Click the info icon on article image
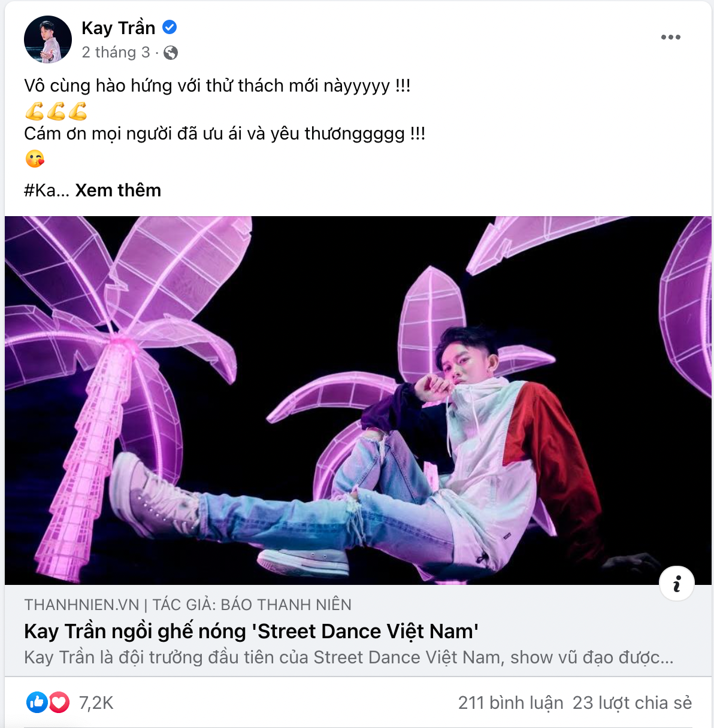 (x=677, y=583)
